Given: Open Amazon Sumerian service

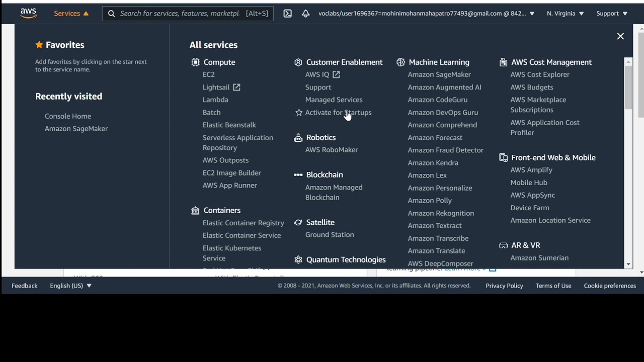Looking at the screenshot, I should pyautogui.click(x=539, y=258).
